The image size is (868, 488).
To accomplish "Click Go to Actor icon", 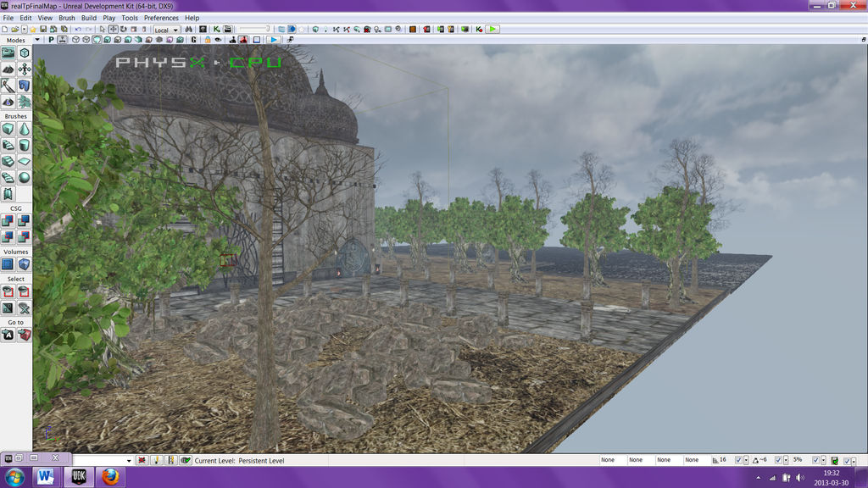I will pyautogui.click(x=8, y=335).
